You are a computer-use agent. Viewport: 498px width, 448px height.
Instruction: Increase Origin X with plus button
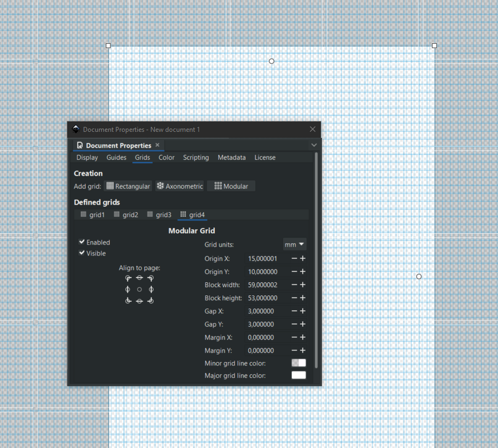pyautogui.click(x=303, y=258)
